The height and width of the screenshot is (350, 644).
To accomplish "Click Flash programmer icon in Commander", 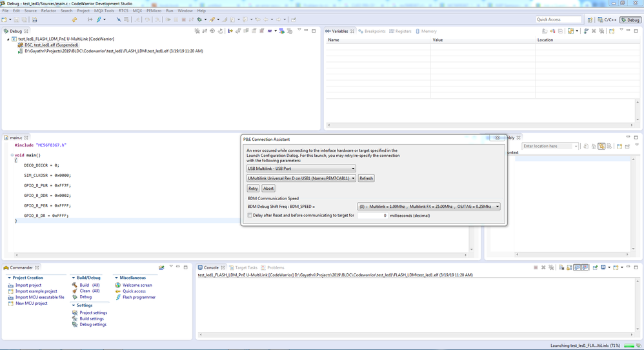I will point(118,298).
